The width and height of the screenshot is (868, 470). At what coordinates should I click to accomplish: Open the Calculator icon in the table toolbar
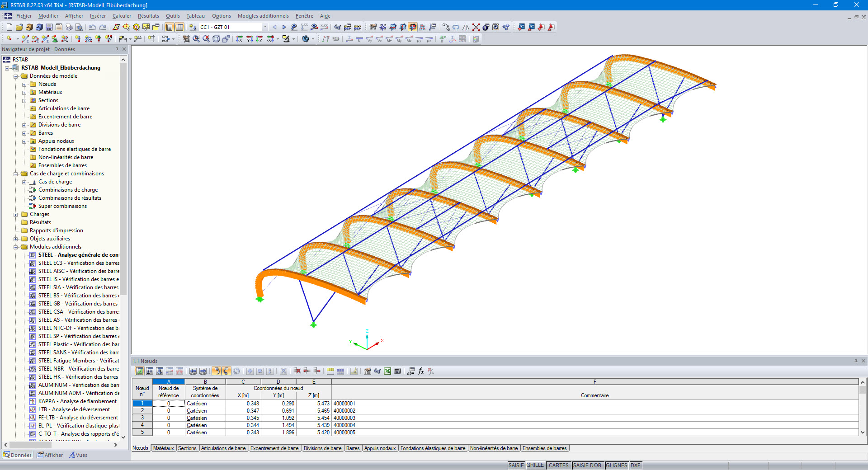pyautogui.click(x=397, y=371)
